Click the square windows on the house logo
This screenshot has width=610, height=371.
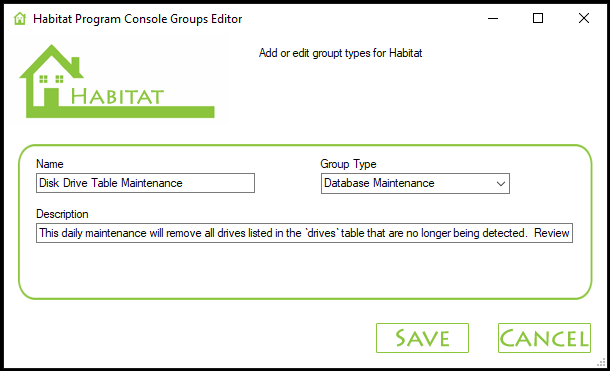click(51, 79)
